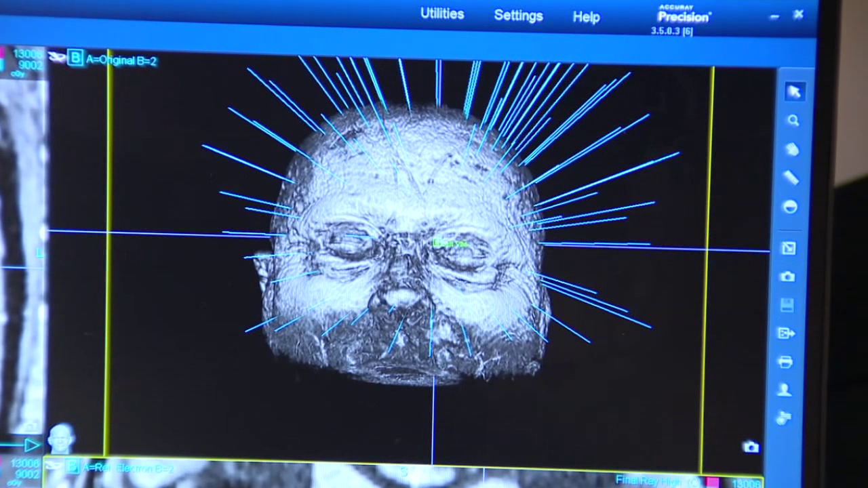
Task: Select the arrow pointer tool
Action: (793, 92)
